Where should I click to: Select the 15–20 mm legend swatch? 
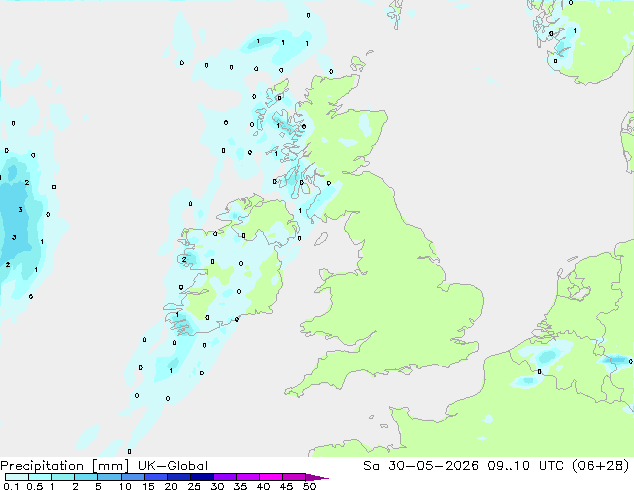(x=155, y=477)
